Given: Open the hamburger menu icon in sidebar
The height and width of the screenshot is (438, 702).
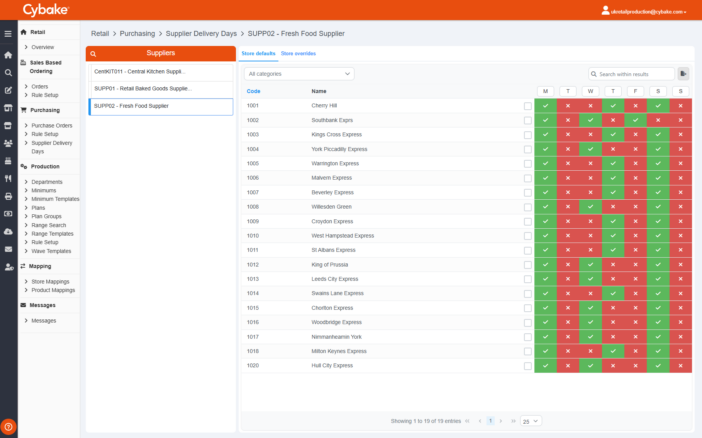Looking at the screenshot, I should click(x=8, y=34).
